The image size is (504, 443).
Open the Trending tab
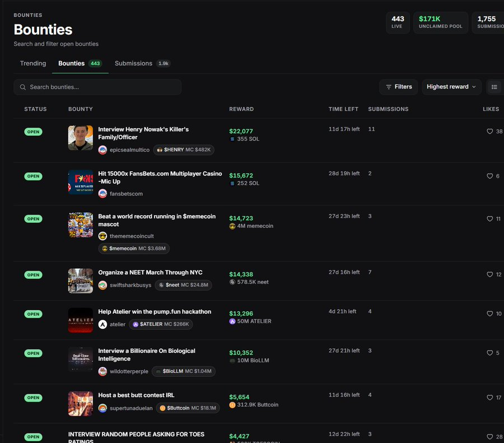(33, 63)
